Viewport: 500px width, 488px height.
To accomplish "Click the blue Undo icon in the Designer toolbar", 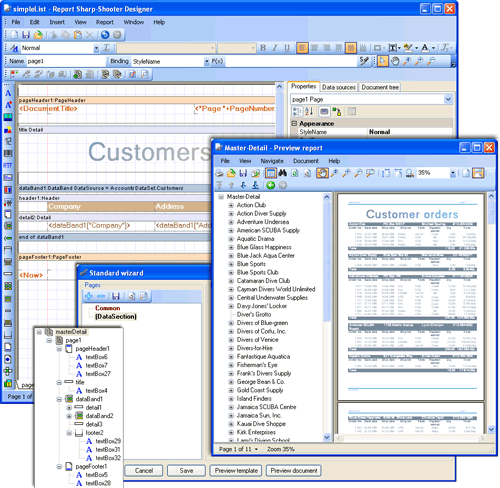I will click(105, 35).
